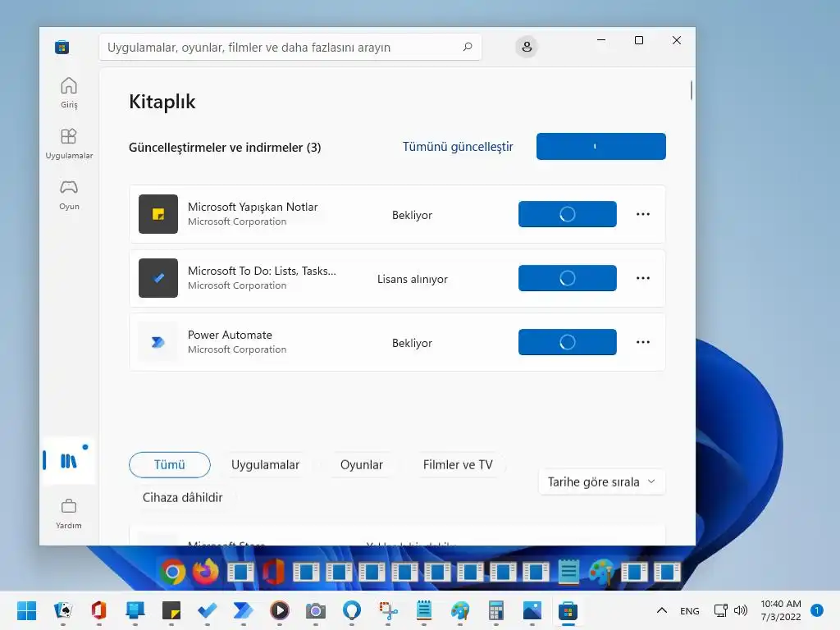Open Notepad from the taskbar

click(424, 610)
